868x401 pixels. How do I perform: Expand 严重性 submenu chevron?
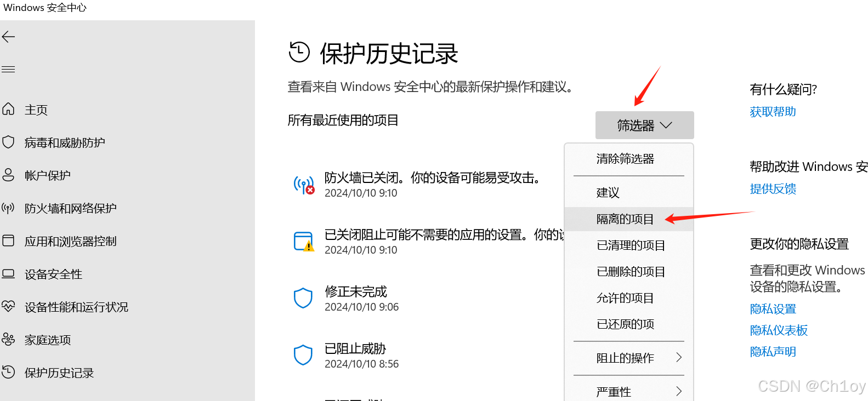pyautogui.click(x=679, y=391)
